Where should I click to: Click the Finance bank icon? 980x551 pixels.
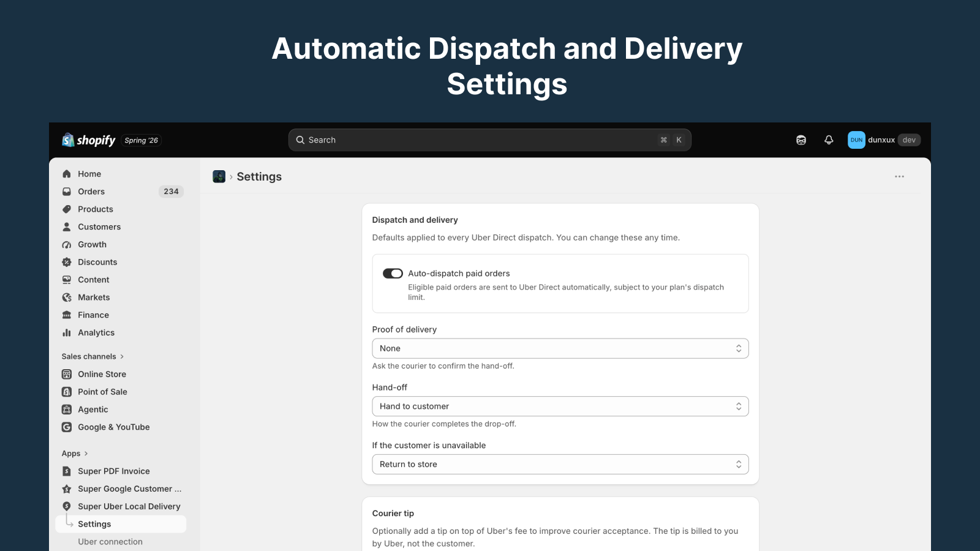[x=67, y=315]
